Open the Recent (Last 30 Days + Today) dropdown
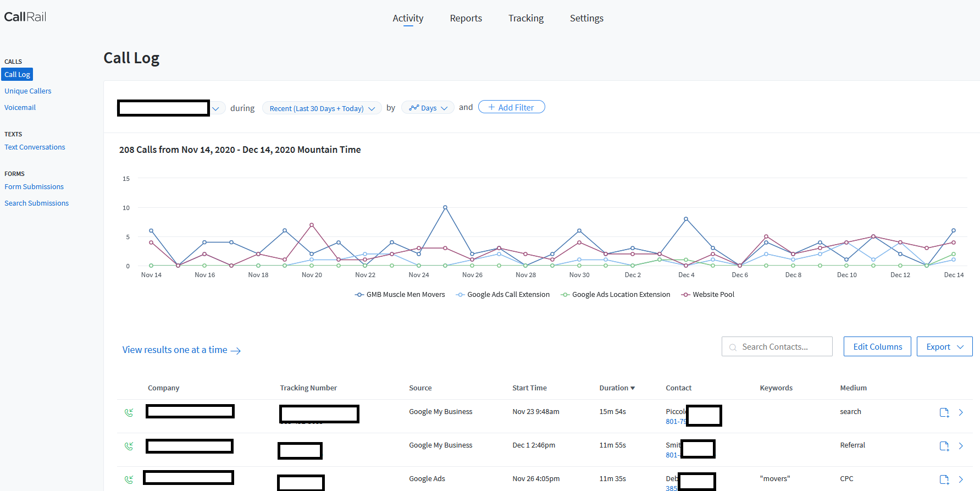 [x=322, y=108]
